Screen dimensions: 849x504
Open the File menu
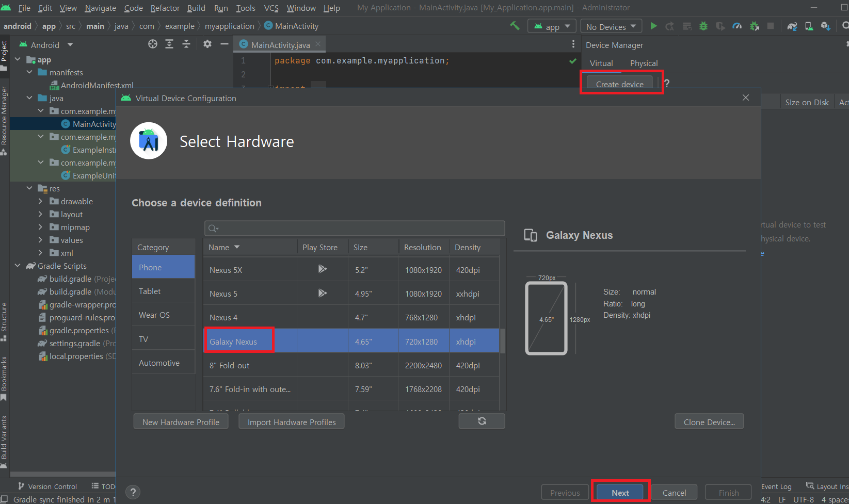click(x=24, y=8)
